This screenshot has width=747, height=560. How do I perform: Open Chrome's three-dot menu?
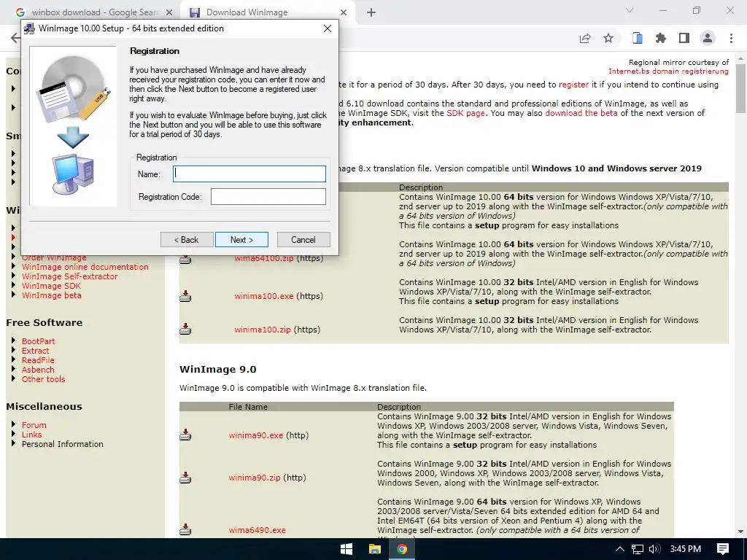point(731,39)
